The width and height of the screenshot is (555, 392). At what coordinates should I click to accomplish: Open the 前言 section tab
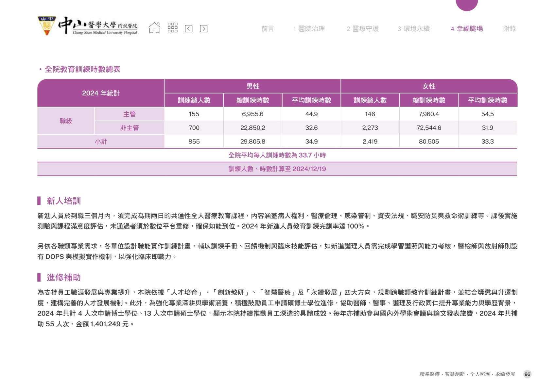point(267,29)
